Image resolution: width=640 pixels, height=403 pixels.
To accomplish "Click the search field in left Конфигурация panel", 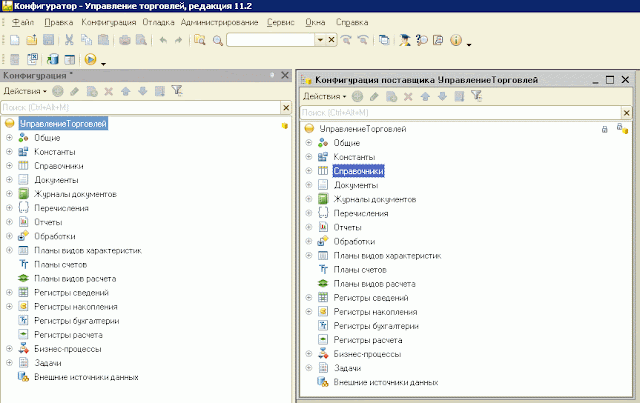I will tap(141, 107).
